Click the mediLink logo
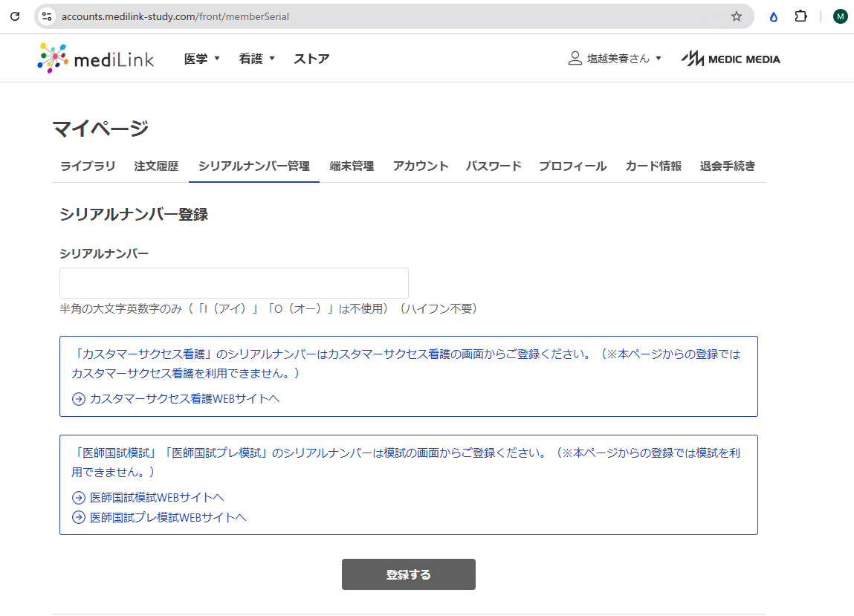854x616 pixels. click(96, 59)
